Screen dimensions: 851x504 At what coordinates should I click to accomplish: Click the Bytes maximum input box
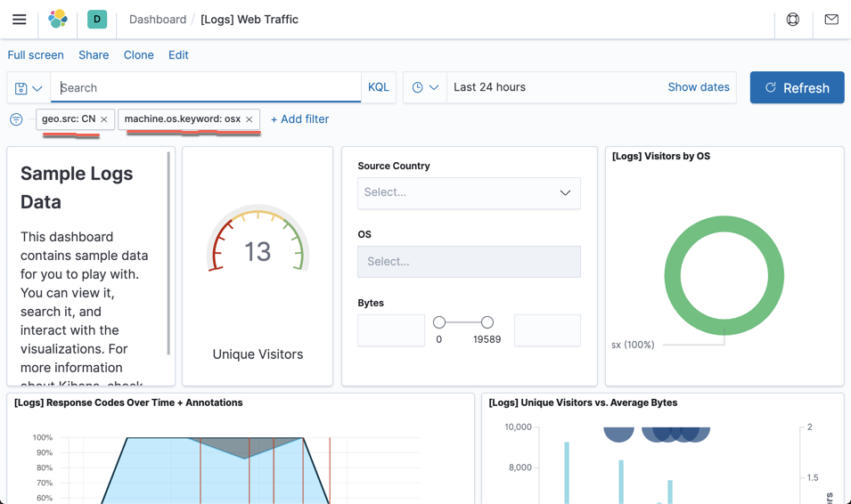point(547,330)
